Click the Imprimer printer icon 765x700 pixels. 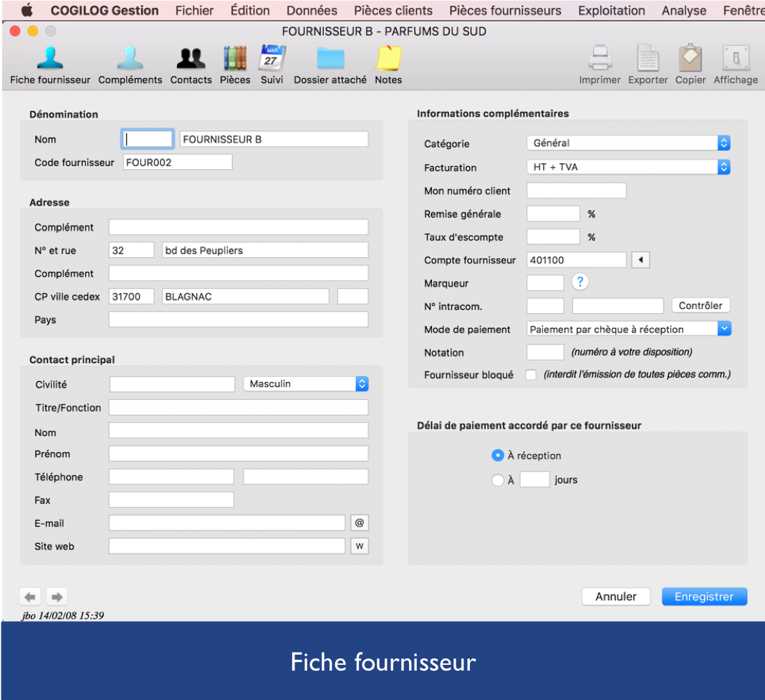click(600, 58)
